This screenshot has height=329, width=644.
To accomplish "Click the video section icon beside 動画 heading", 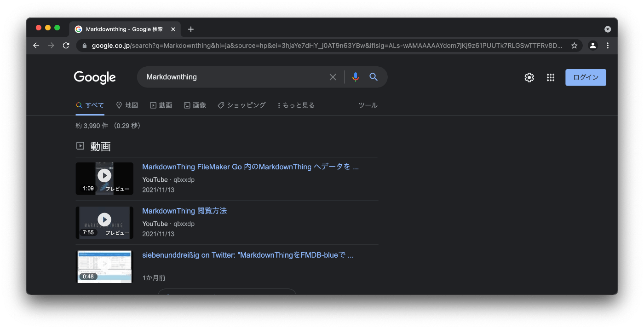I will tap(80, 146).
